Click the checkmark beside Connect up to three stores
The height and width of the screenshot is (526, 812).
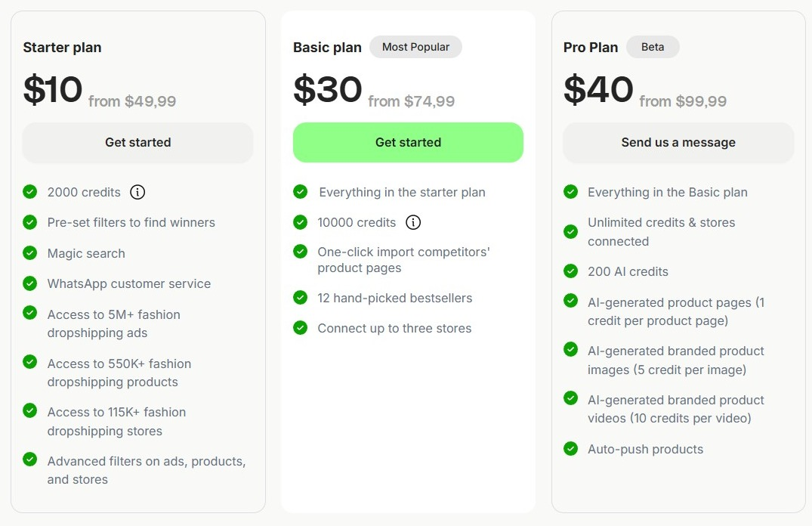300,328
